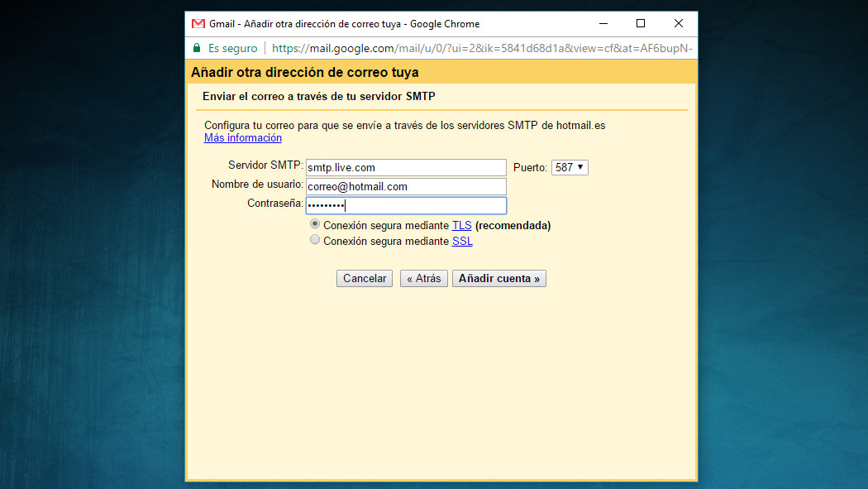The height and width of the screenshot is (489, 868).
Task: Click the Gmail envelope icon in title bar
Action: coord(198,23)
